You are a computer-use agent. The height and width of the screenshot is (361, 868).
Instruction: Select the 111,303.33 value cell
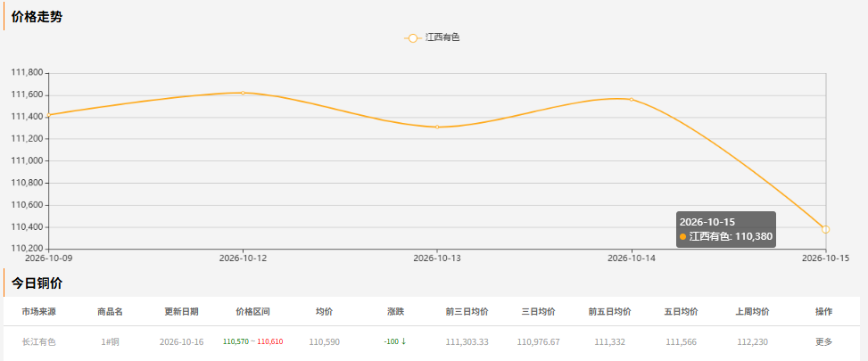point(467,342)
